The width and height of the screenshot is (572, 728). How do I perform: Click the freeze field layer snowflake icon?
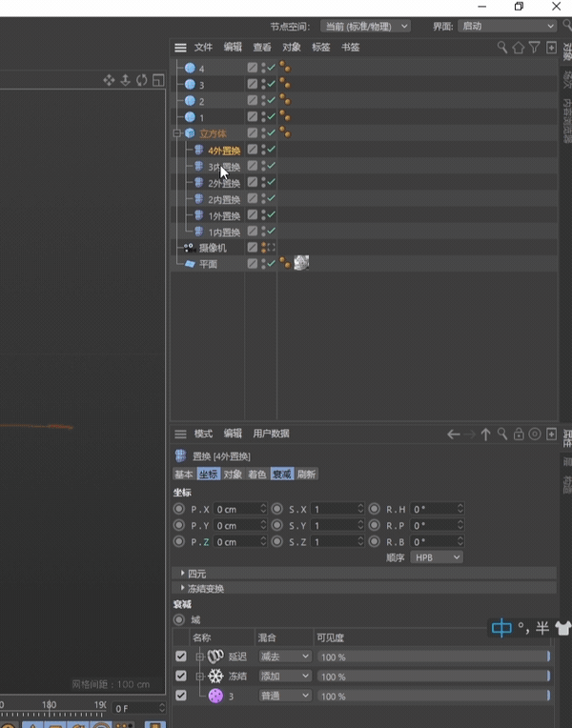coord(215,676)
